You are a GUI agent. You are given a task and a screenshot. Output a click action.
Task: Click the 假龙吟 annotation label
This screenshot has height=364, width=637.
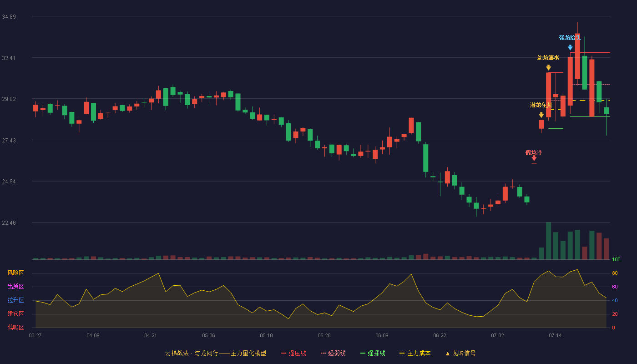tap(534, 153)
